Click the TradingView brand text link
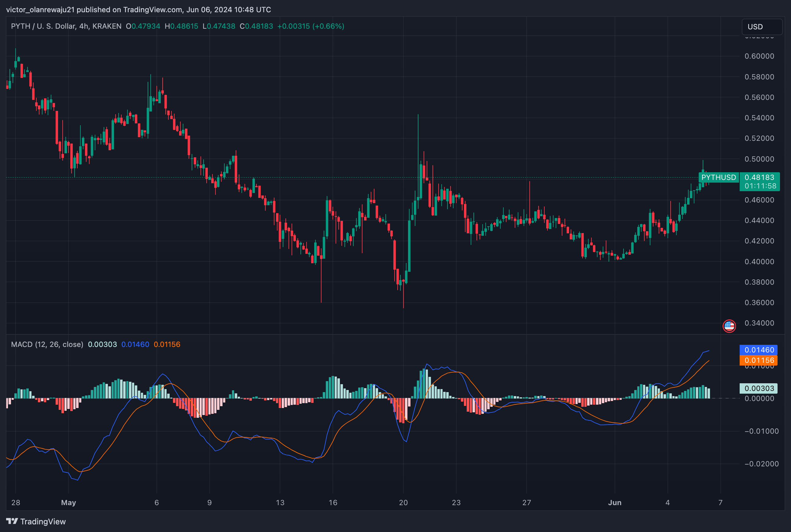Screen dimensions: 791x532 click(x=43, y=522)
